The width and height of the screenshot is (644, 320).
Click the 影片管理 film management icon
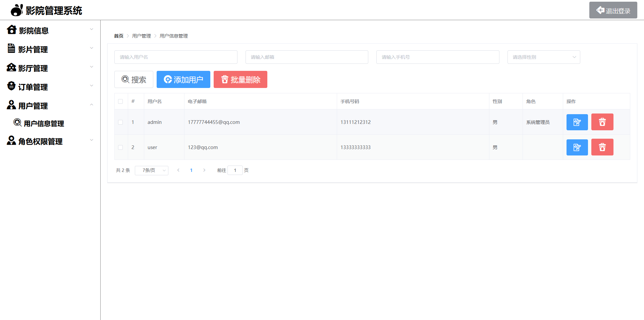pyautogui.click(x=12, y=49)
